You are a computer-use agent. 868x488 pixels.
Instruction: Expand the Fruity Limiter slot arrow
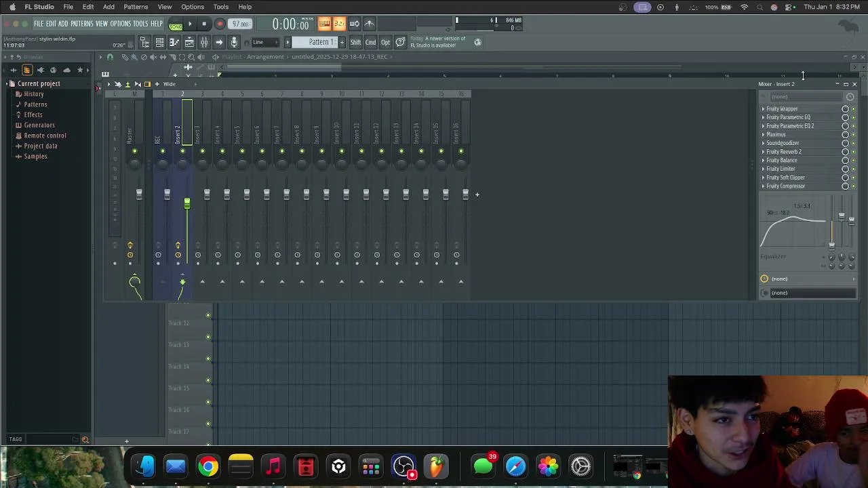(x=763, y=169)
